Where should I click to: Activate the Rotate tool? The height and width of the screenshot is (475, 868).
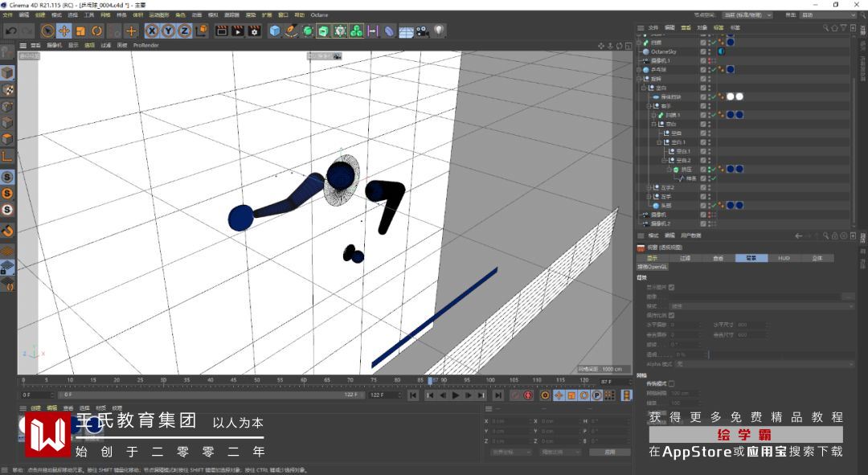point(97,31)
